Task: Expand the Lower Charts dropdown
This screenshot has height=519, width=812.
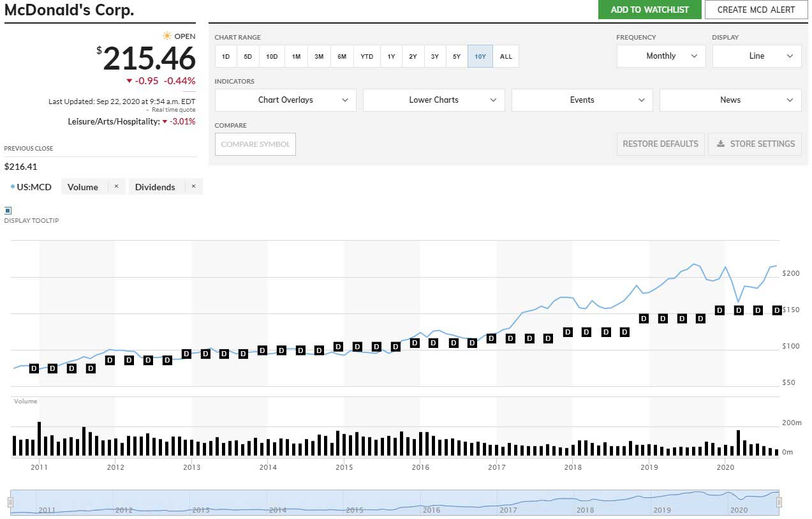Action: click(x=434, y=100)
